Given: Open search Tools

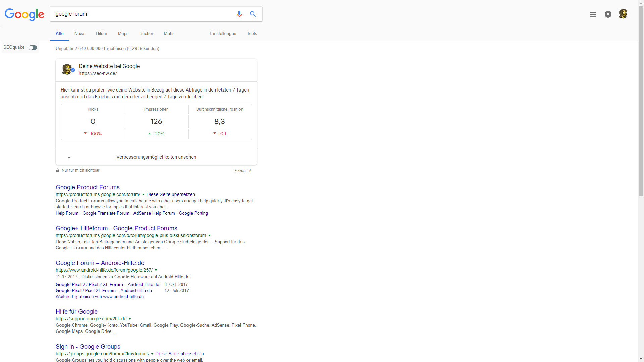Looking at the screenshot, I should click(252, 34).
